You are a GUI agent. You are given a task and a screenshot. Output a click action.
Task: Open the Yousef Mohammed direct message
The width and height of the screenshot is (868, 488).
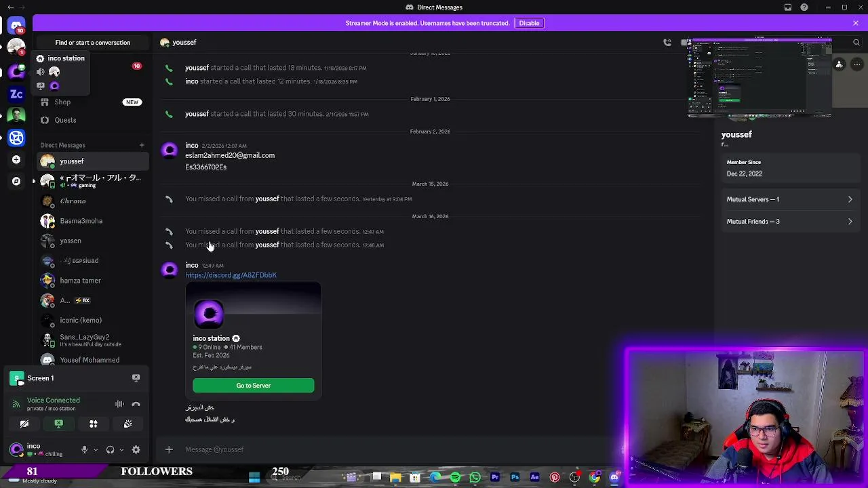pyautogui.click(x=93, y=360)
